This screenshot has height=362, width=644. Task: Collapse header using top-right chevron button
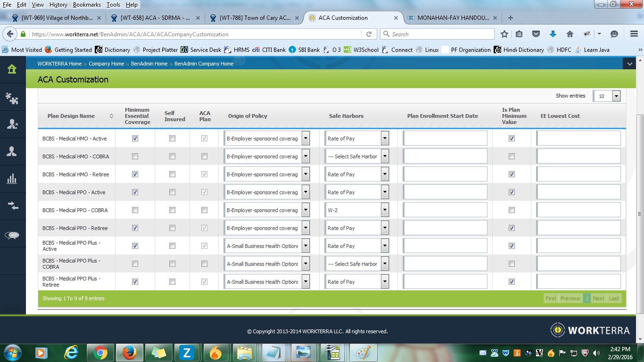coord(629,64)
